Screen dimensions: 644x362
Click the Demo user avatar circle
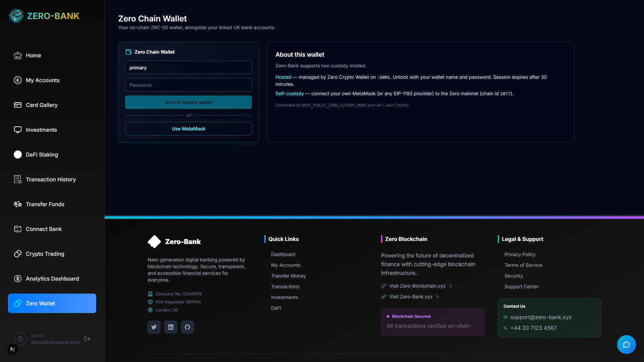point(21,339)
